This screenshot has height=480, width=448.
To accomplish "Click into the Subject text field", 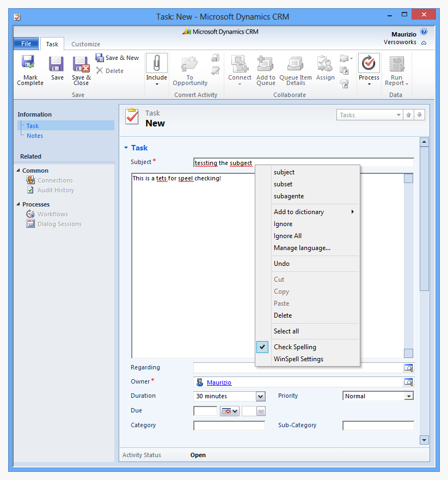I will (304, 162).
